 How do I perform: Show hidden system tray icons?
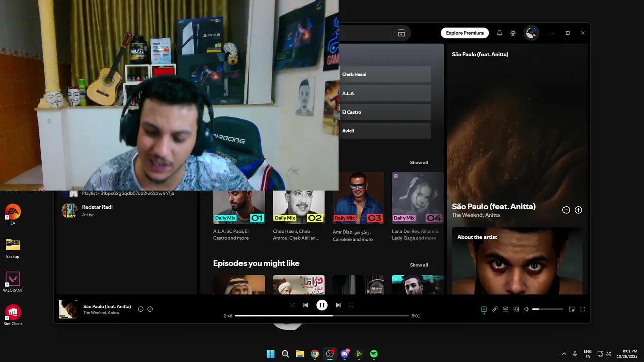(563, 354)
